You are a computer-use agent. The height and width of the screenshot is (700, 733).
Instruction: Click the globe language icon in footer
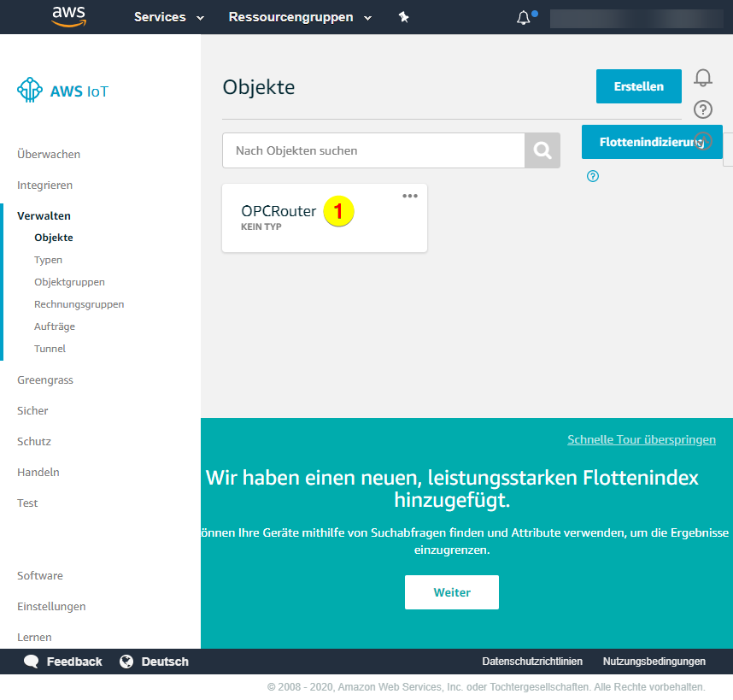[x=126, y=662]
